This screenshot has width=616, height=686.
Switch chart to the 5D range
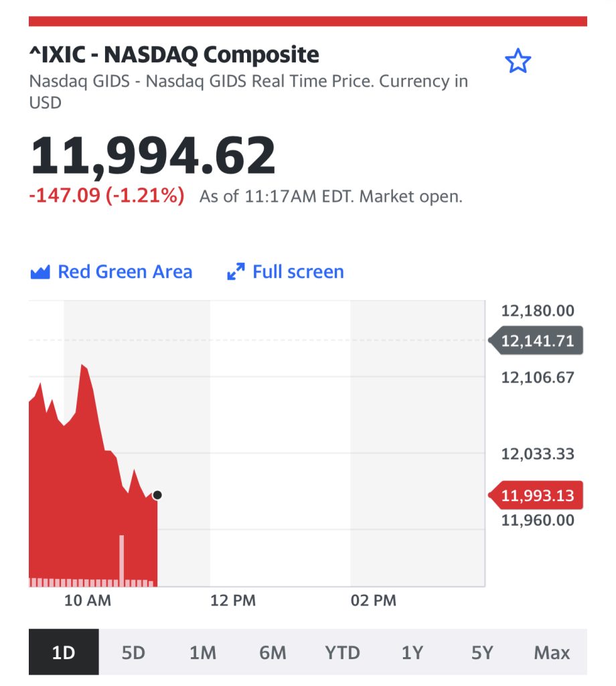pyautogui.click(x=133, y=652)
